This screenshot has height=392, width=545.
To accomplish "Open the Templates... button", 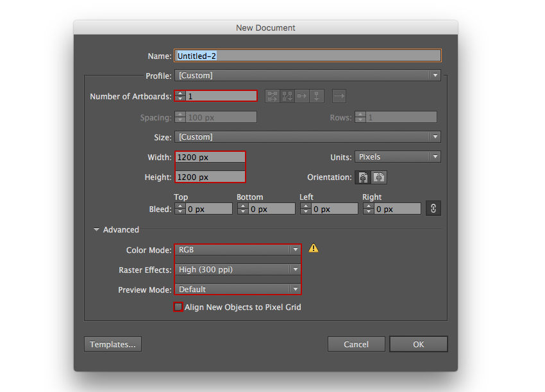I will (x=113, y=344).
